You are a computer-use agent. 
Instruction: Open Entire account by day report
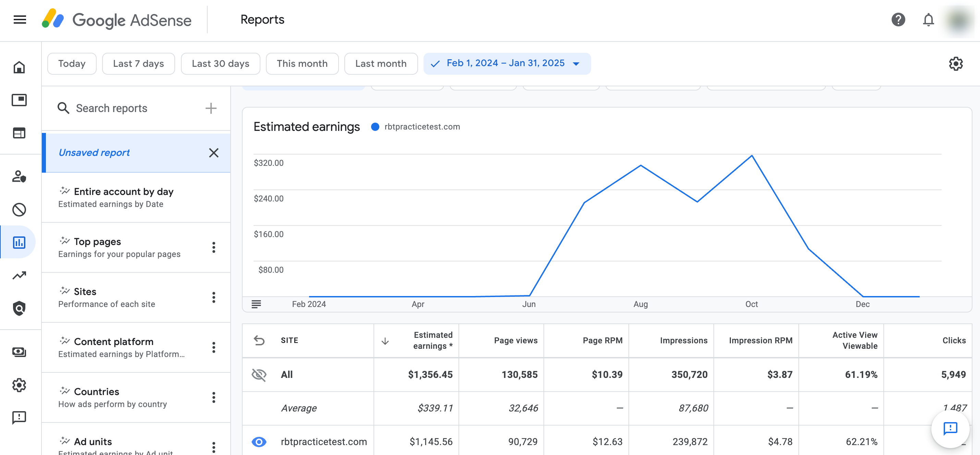coord(136,197)
